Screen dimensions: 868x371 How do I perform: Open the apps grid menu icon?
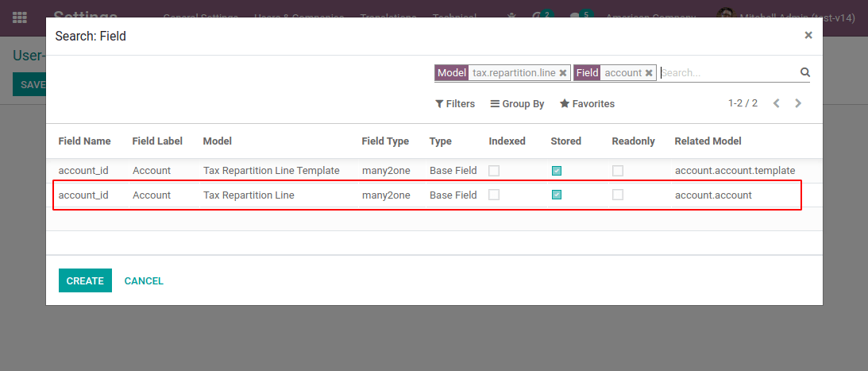coord(20,17)
